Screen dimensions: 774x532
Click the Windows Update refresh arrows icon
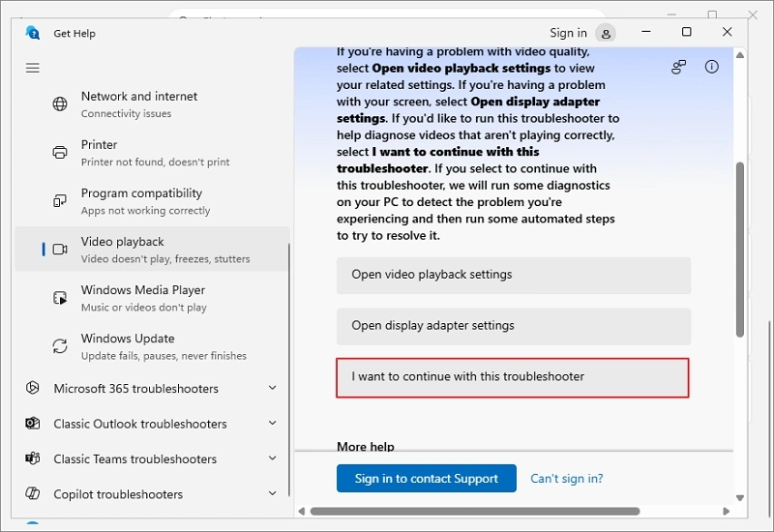point(60,346)
